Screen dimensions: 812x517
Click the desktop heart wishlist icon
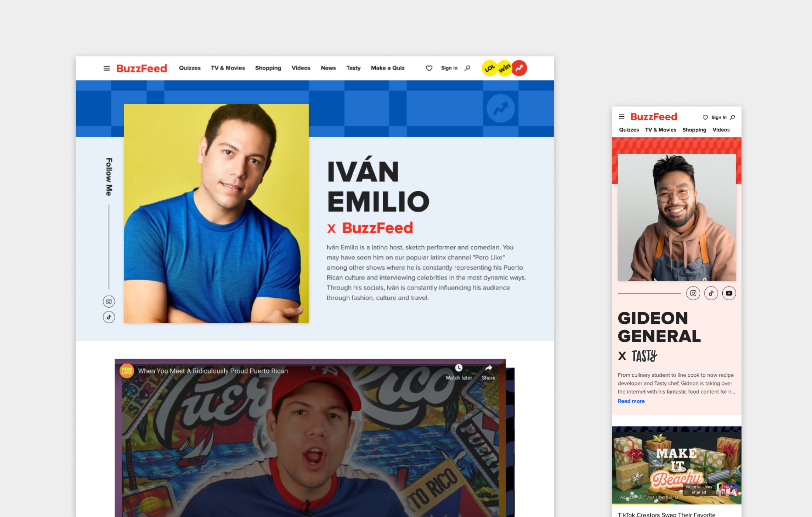(x=429, y=68)
